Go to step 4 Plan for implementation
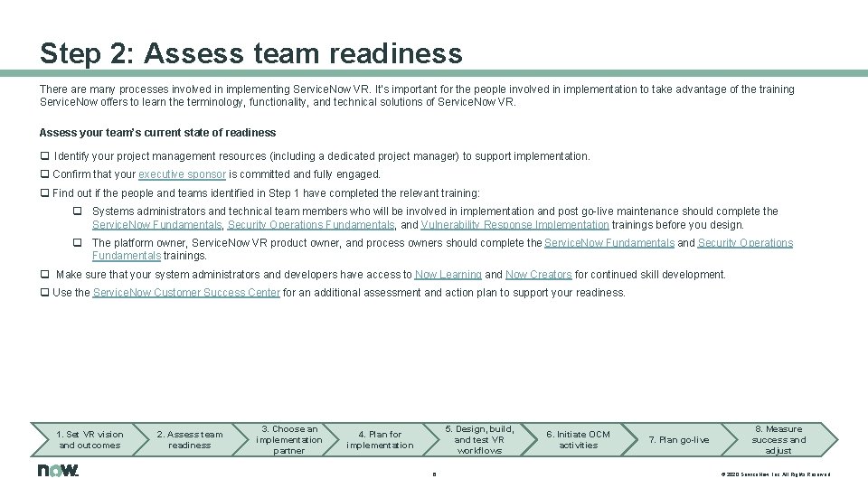 point(380,439)
